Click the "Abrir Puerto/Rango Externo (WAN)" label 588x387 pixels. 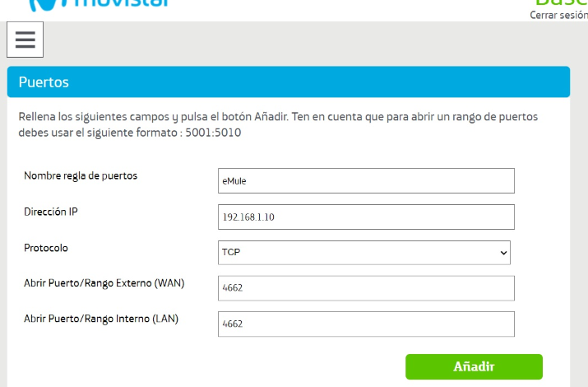(x=104, y=283)
